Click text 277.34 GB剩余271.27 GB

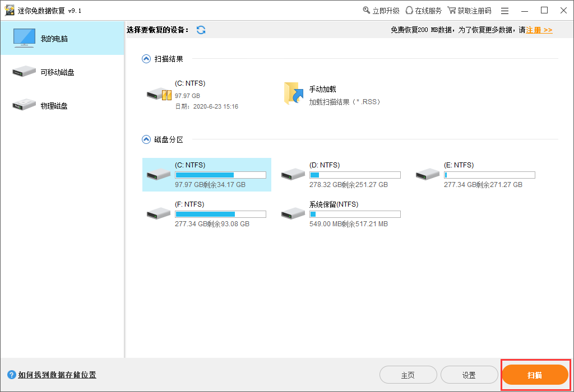click(483, 185)
